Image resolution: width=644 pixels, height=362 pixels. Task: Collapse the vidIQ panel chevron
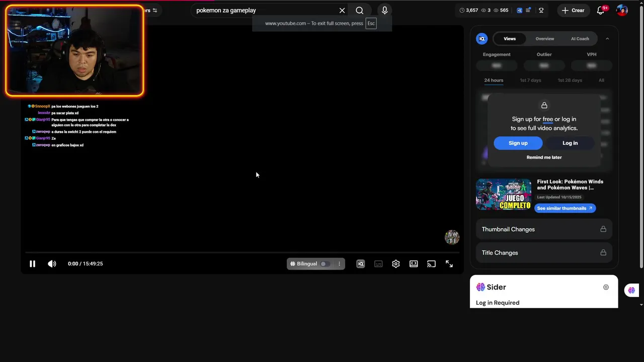[607, 39]
